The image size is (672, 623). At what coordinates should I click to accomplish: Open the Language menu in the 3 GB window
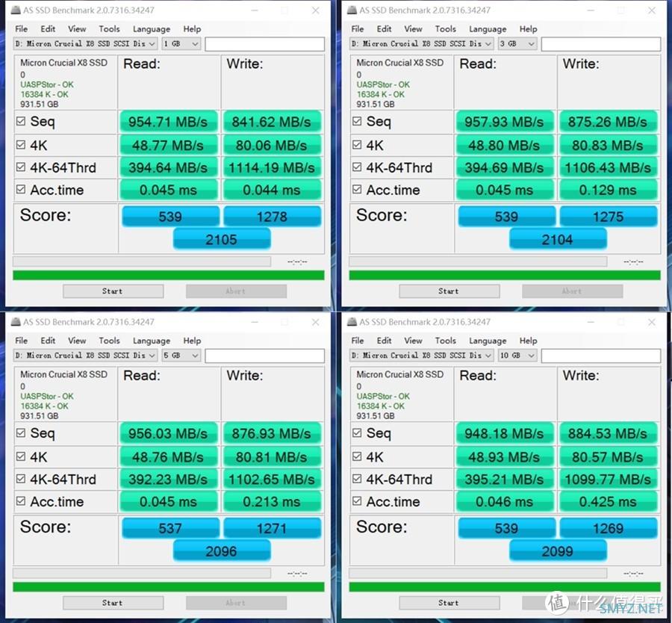488,28
